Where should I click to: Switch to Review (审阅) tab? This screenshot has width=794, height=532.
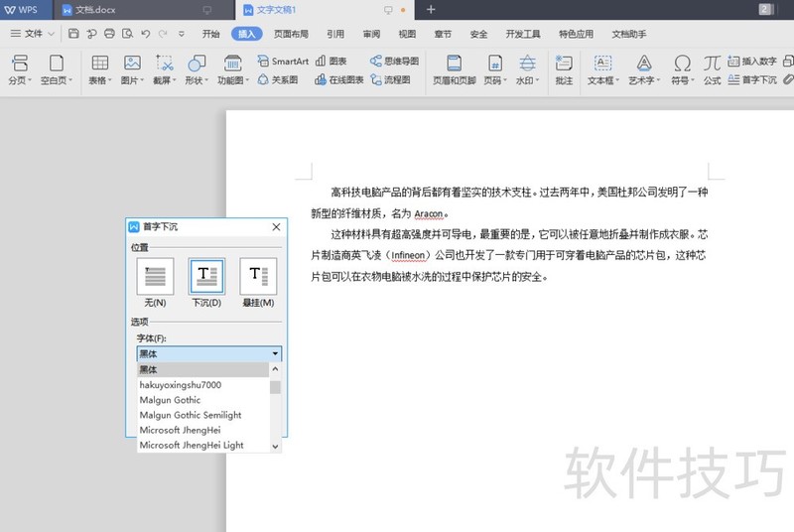pos(371,34)
